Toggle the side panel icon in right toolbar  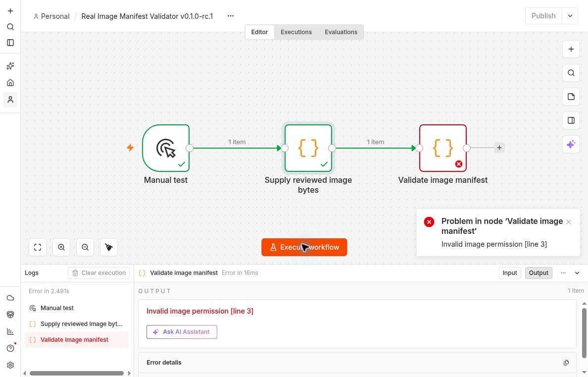571,120
